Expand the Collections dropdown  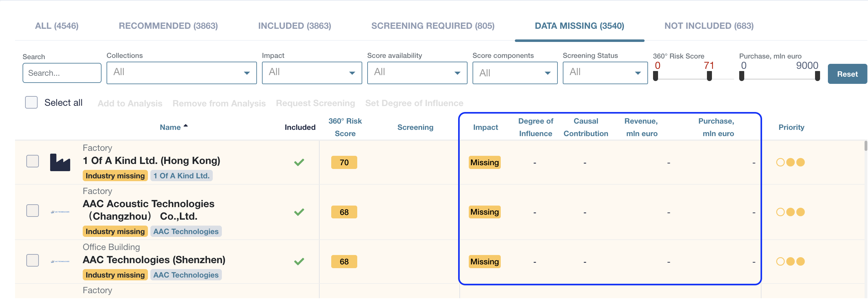coord(182,73)
